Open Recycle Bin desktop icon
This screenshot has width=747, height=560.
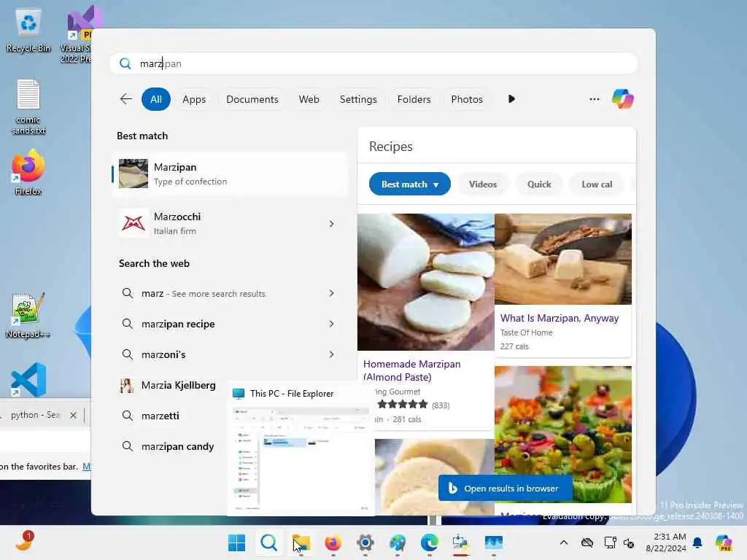click(28, 31)
